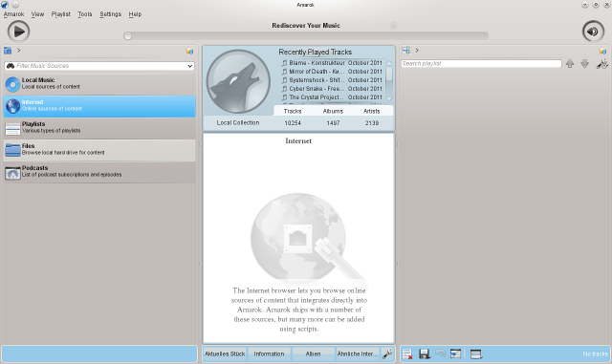Click the show active track icon

click(455, 353)
